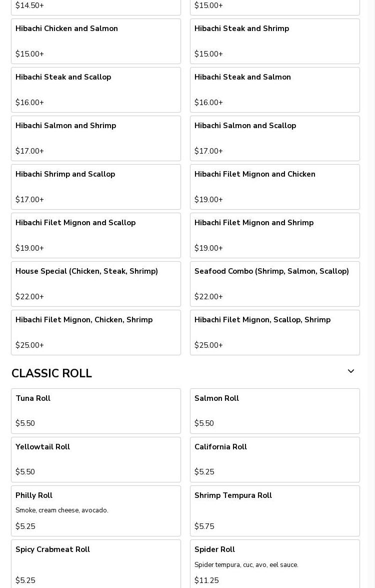375x588 pixels.
Task: Pick Hibachi Salmon and Scallop
Action: click(x=274, y=138)
